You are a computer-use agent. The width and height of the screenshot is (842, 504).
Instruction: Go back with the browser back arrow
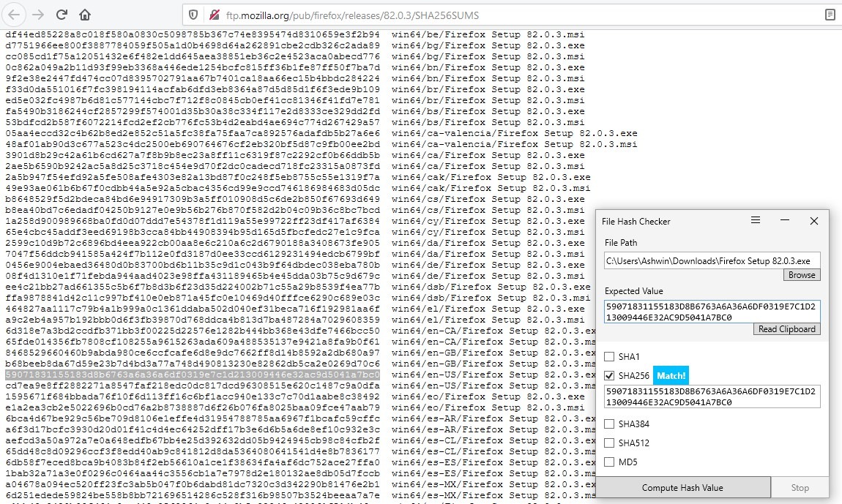click(14, 15)
